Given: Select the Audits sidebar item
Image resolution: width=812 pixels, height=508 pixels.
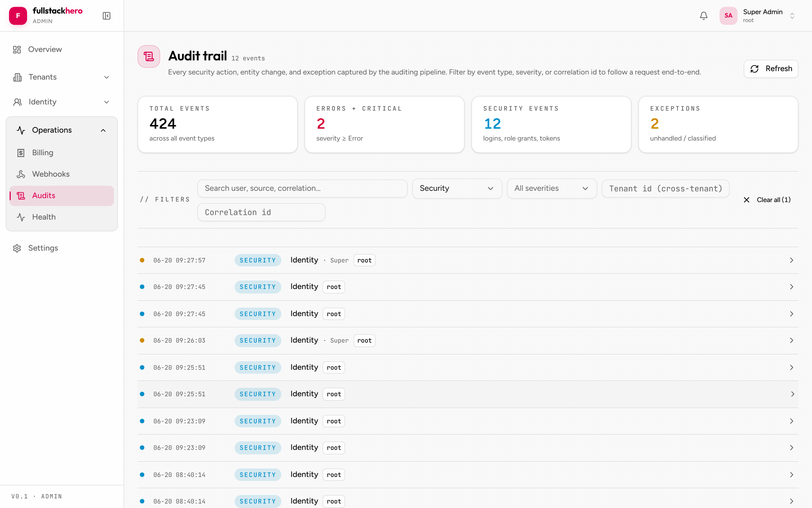Looking at the screenshot, I should pyautogui.click(x=62, y=196).
